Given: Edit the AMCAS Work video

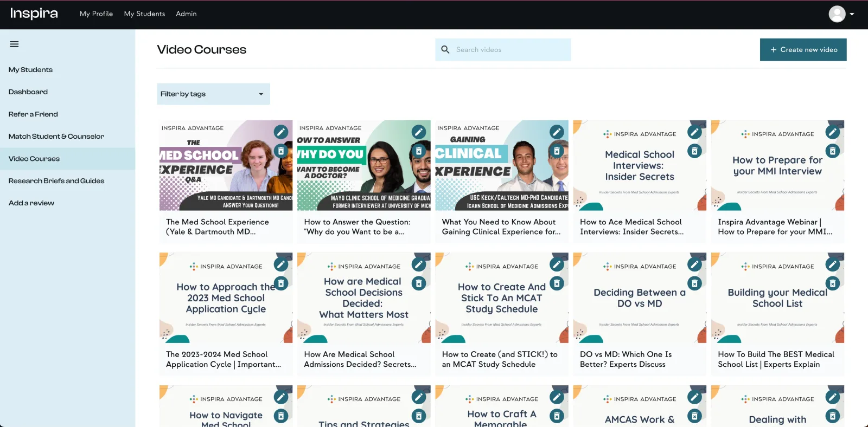Looking at the screenshot, I should [x=694, y=397].
